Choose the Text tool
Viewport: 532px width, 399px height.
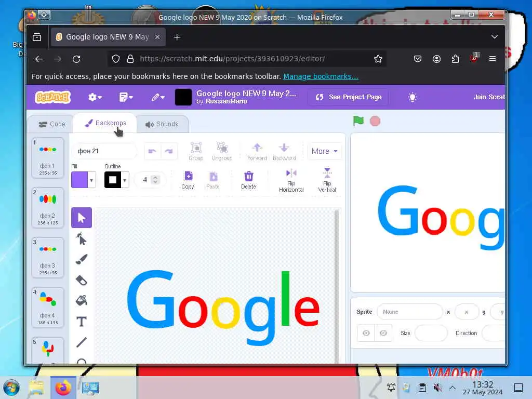[82, 321]
